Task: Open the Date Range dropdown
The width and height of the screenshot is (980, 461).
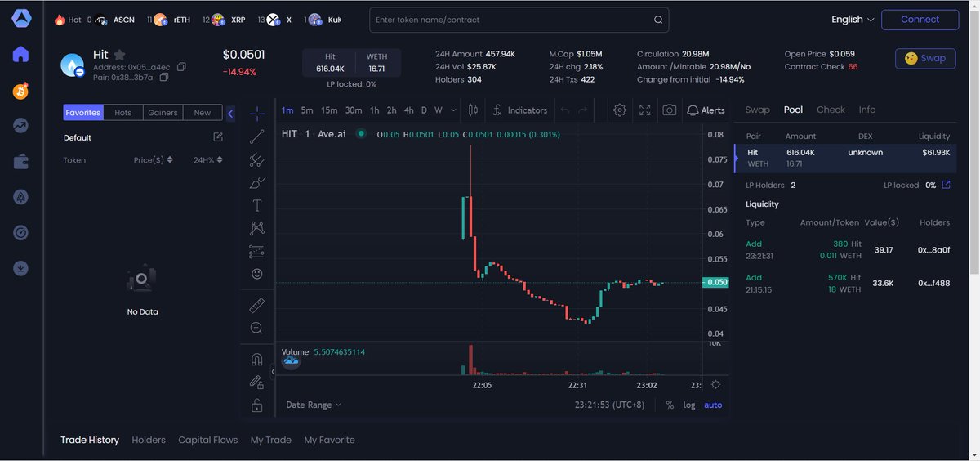Action: coord(314,405)
